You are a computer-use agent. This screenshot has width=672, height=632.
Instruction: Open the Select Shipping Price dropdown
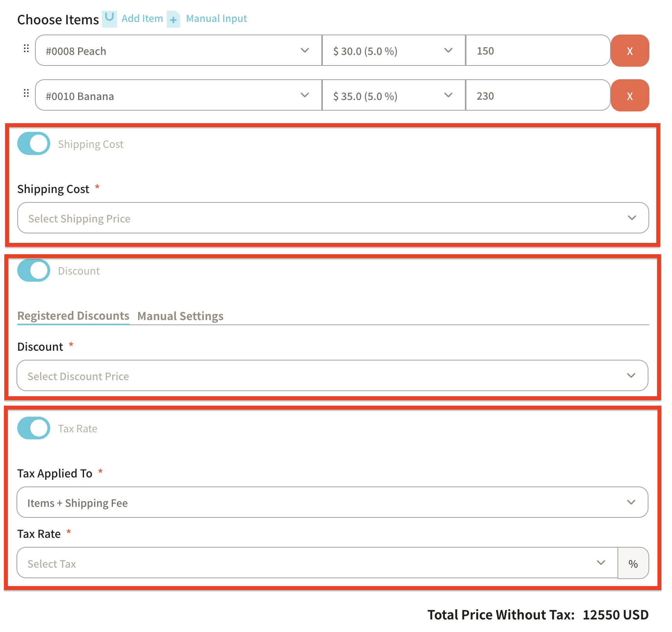click(333, 218)
